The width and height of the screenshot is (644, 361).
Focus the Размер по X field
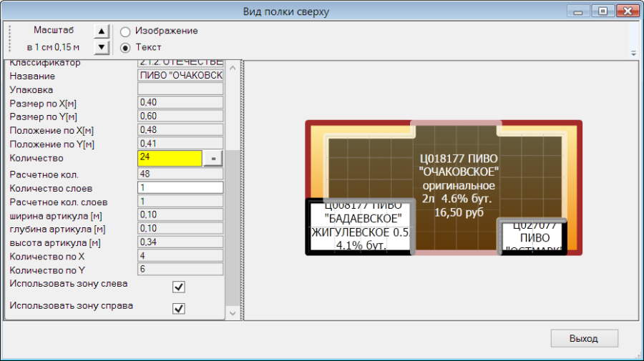point(180,102)
